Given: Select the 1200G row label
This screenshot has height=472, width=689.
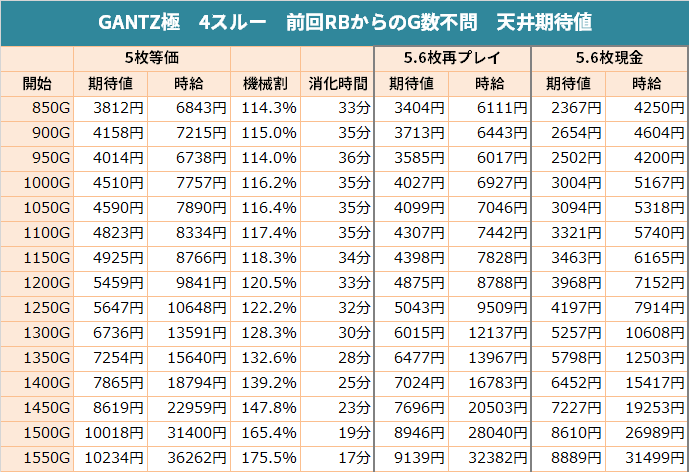Looking at the screenshot, I should tap(37, 283).
